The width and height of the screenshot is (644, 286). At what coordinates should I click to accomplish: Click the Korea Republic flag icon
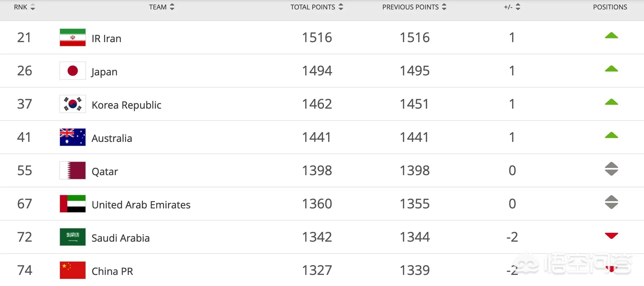pyautogui.click(x=72, y=104)
